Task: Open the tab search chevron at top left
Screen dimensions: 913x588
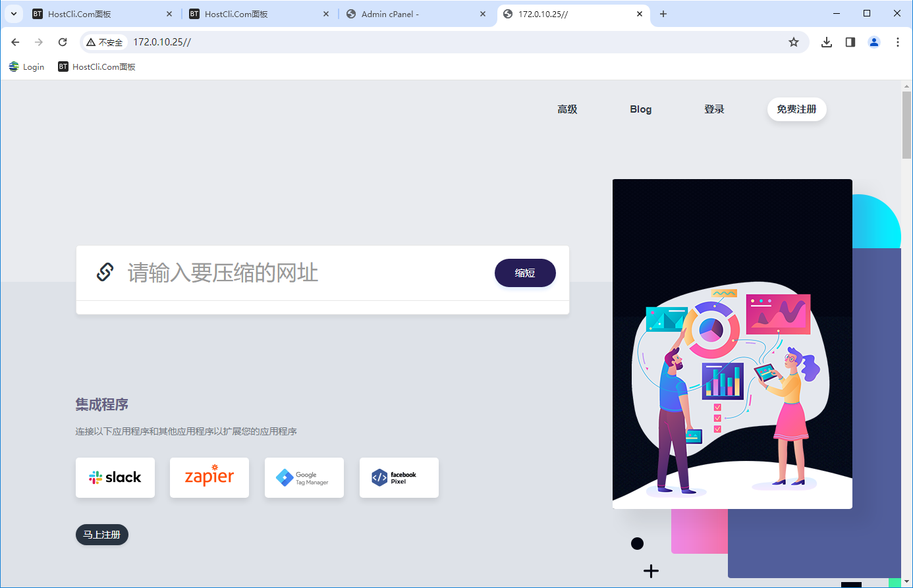Action: point(14,13)
